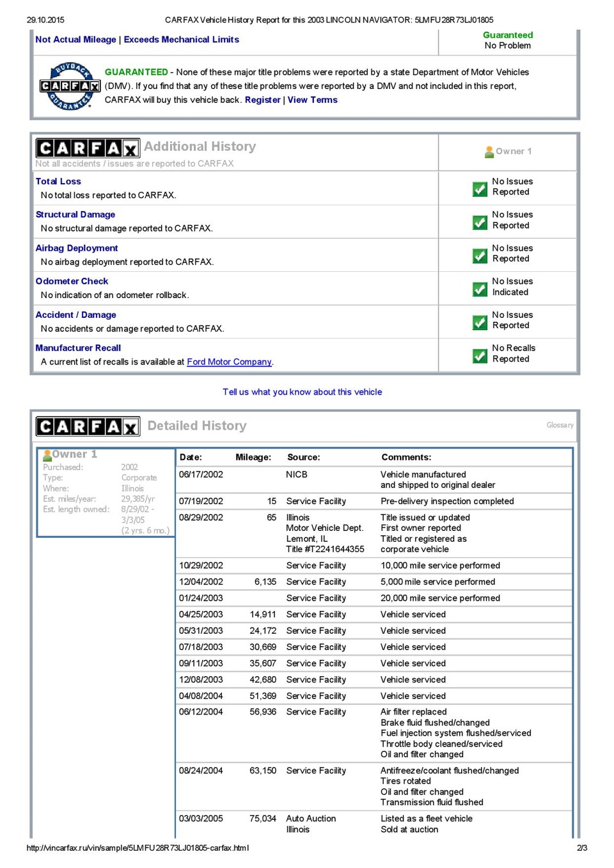Click the CARFAX Buyback Guarantee badge
The height and width of the screenshot is (868, 614).
[70, 86]
